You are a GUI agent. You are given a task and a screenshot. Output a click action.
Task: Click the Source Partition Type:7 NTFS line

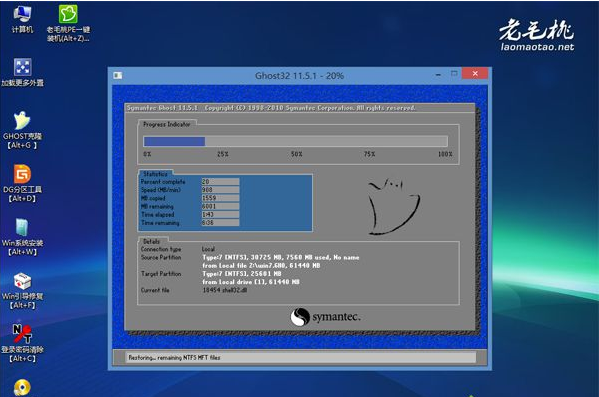[x=281, y=258]
